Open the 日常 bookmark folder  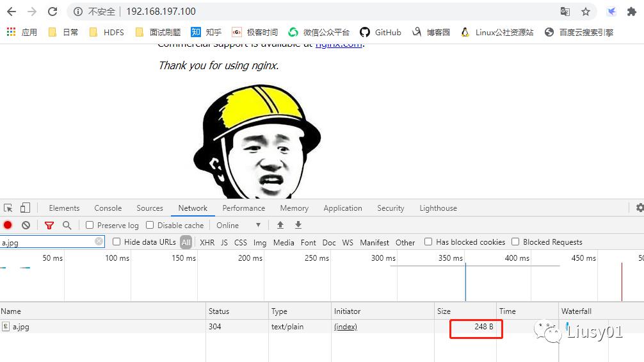pos(63,32)
